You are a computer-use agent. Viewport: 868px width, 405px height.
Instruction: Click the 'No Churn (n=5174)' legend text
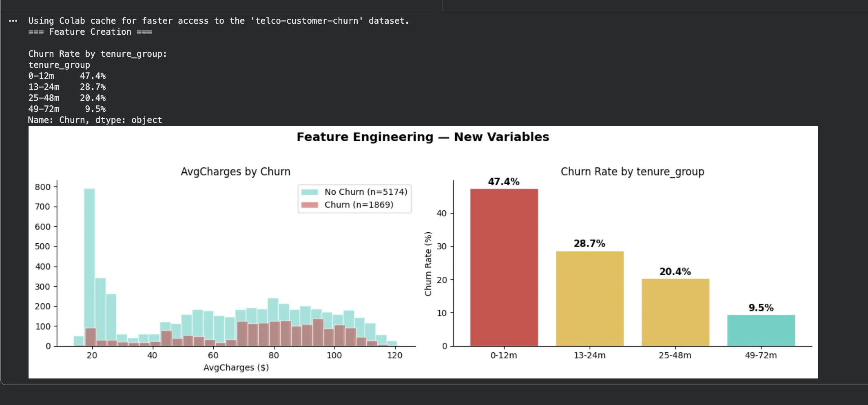click(366, 192)
